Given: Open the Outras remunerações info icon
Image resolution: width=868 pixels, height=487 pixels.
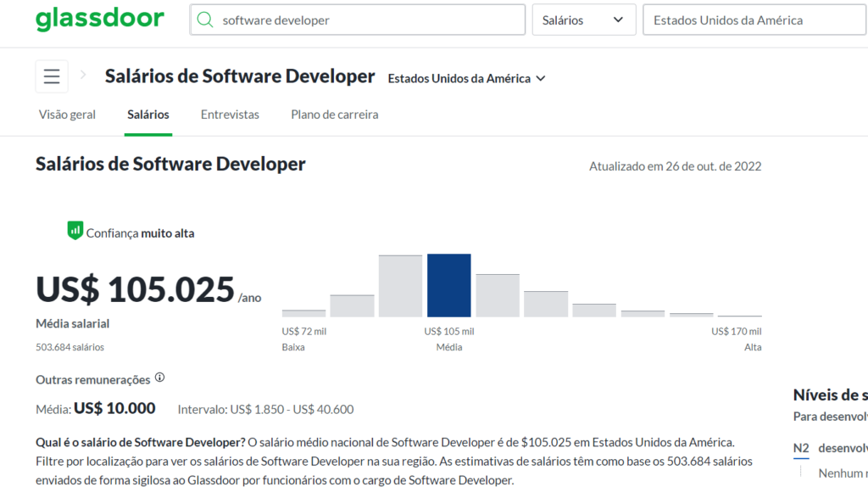Looking at the screenshot, I should tap(160, 378).
